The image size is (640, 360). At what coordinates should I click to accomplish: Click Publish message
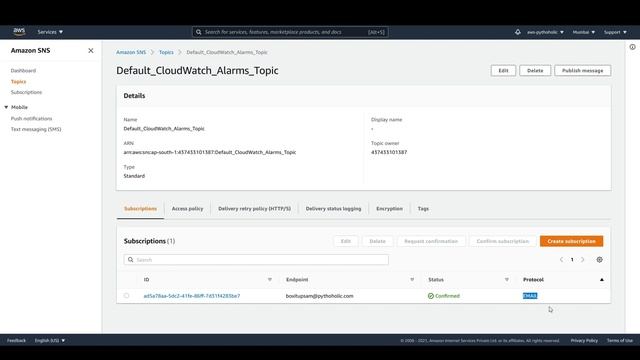click(x=582, y=71)
